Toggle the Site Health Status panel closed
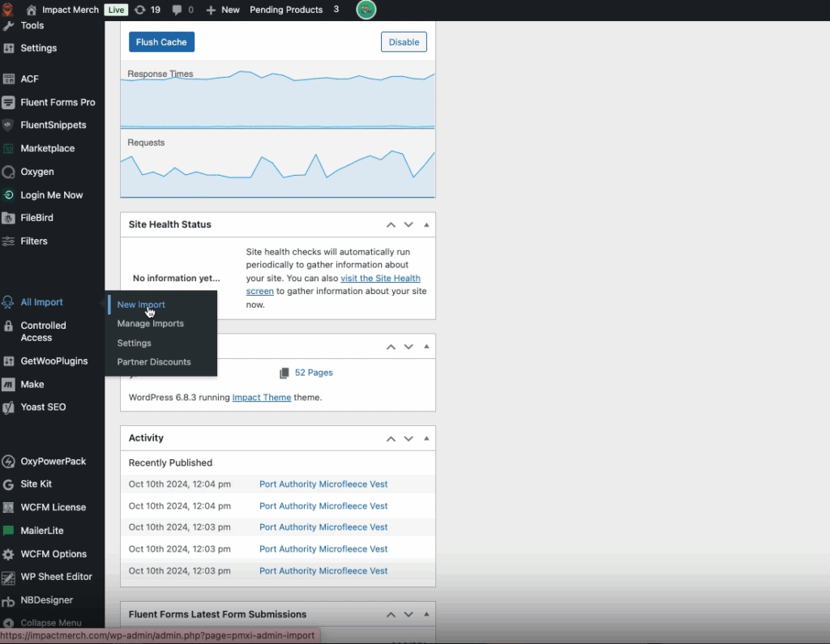Image resolution: width=830 pixels, height=644 pixels. click(x=426, y=224)
